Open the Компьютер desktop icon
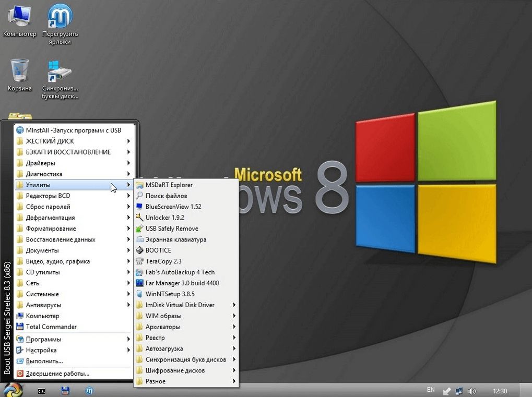Screen dimensions: 532x397 [x=19, y=21]
